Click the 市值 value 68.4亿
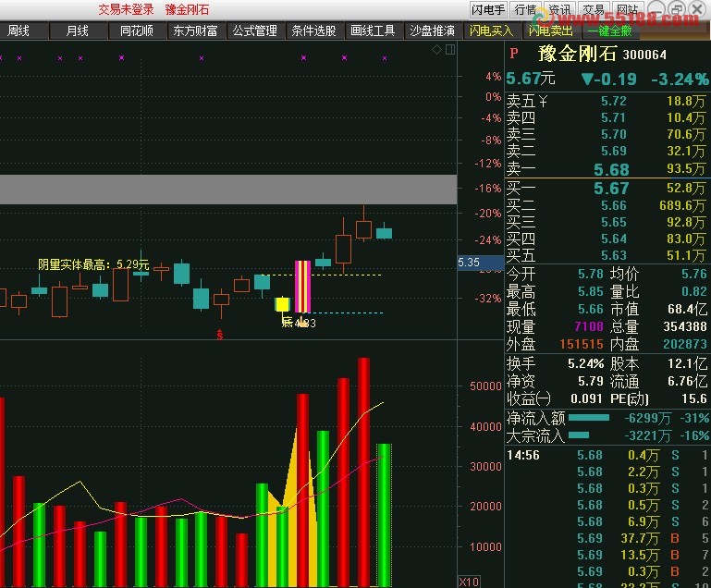 687,309
